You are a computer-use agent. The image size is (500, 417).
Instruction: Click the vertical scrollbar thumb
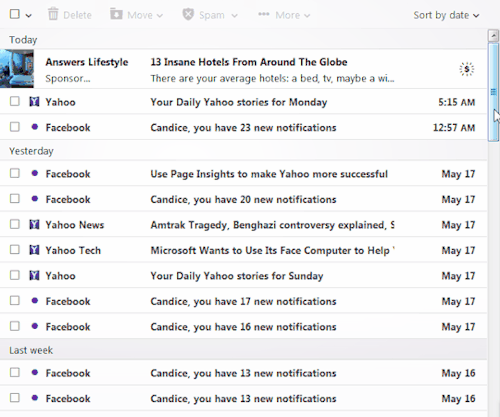[493, 92]
